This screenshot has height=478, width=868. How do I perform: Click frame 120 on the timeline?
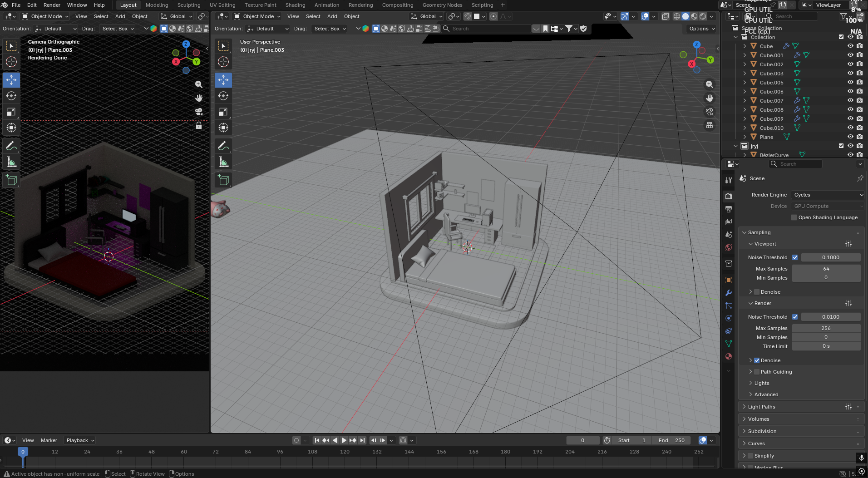[345, 452]
